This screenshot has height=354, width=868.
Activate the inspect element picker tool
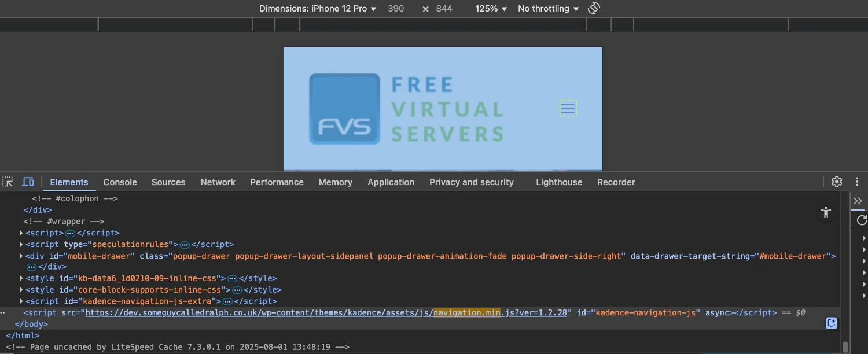(8, 182)
